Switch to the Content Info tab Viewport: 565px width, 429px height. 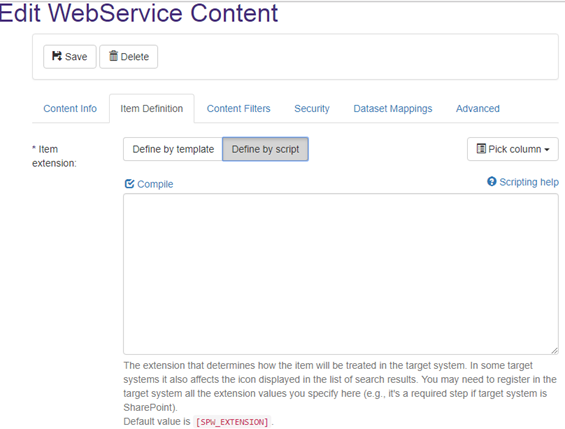pos(70,109)
